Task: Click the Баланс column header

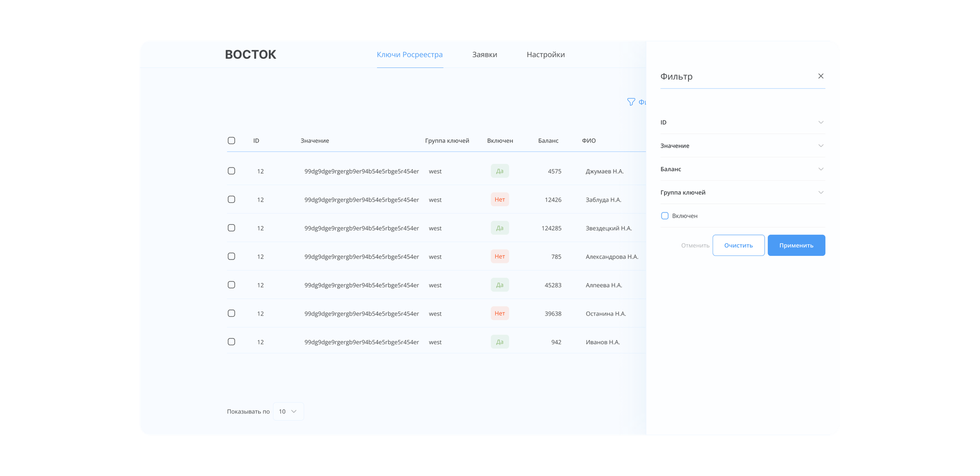Action: [548, 141]
